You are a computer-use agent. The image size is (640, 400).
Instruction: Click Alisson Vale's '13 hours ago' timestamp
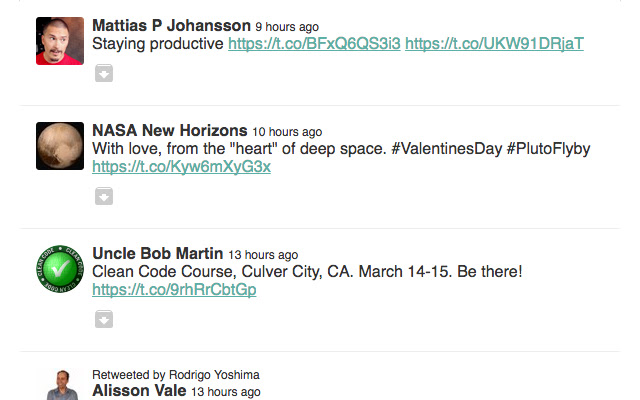tap(226, 392)
